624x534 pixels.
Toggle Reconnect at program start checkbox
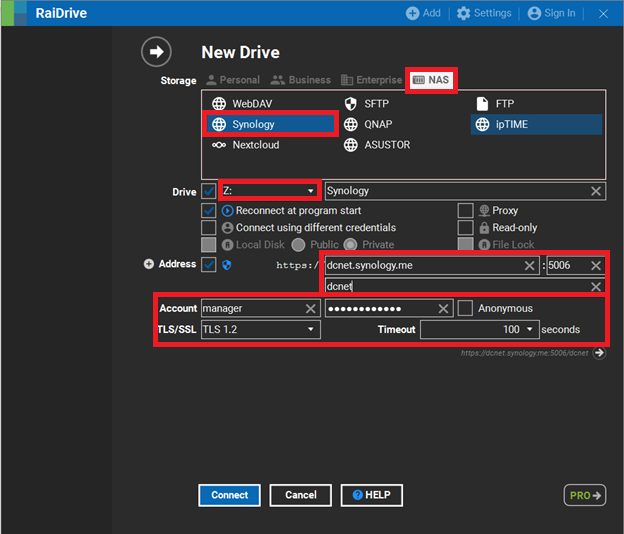click(x=209, y=211)
